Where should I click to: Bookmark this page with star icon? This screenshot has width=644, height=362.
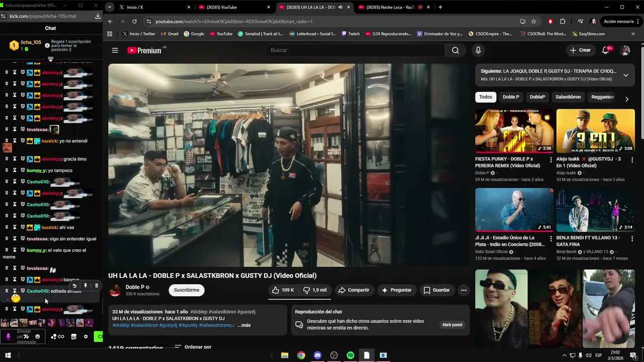point(533,22)
